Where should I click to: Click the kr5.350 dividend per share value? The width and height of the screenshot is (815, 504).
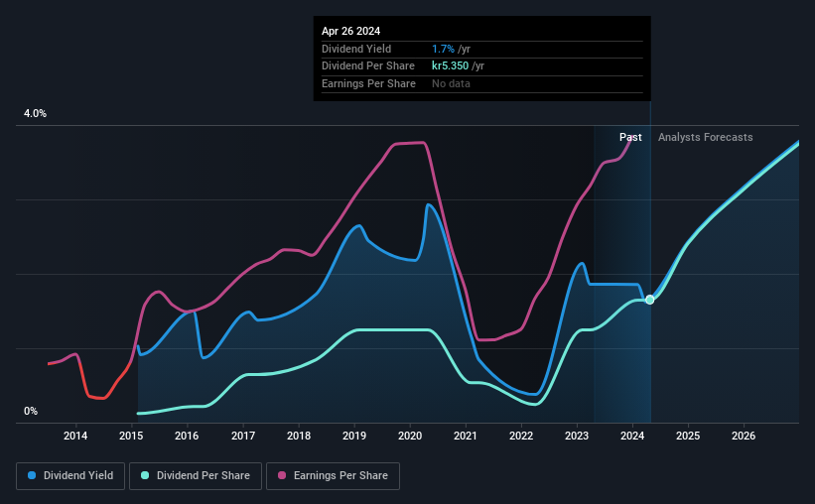coord(450,66)
